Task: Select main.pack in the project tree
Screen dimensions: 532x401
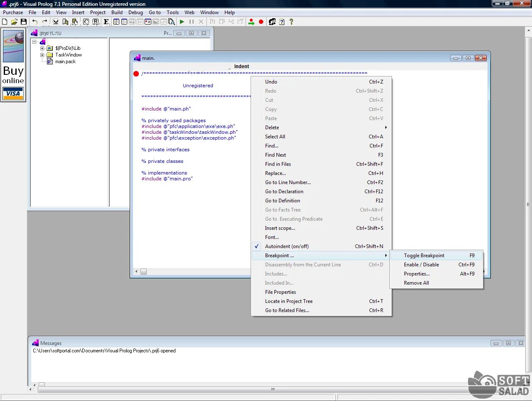Action: (x=65, y=62)
